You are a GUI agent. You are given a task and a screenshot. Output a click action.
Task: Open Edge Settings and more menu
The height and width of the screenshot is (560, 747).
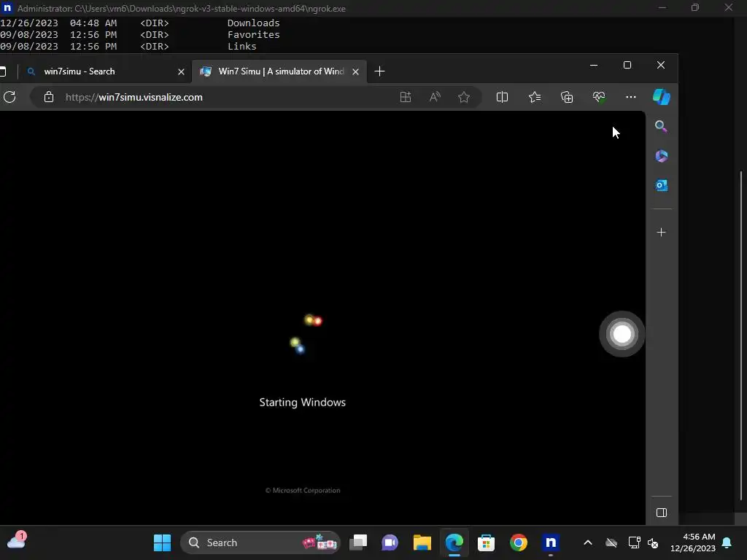pyautogui.click(x=631, y=97)
